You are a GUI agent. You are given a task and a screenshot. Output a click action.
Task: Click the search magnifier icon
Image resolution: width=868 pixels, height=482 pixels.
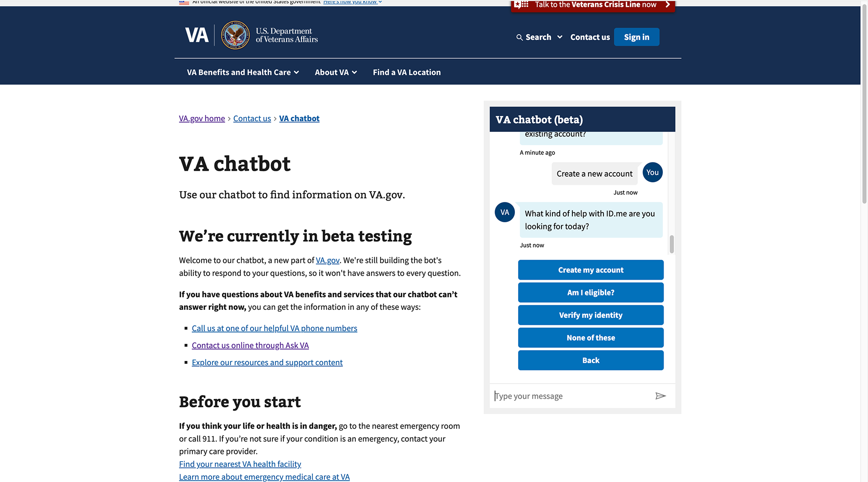tap(519, 37)
